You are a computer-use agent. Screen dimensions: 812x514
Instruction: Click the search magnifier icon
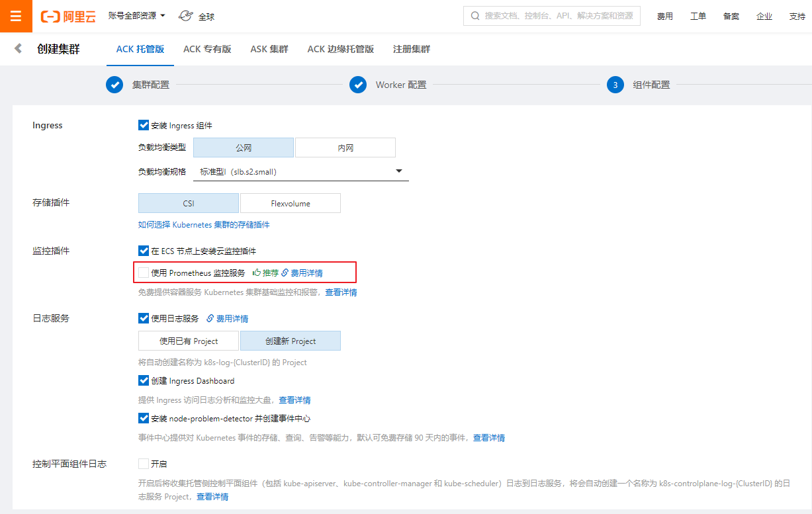[475, 16]
